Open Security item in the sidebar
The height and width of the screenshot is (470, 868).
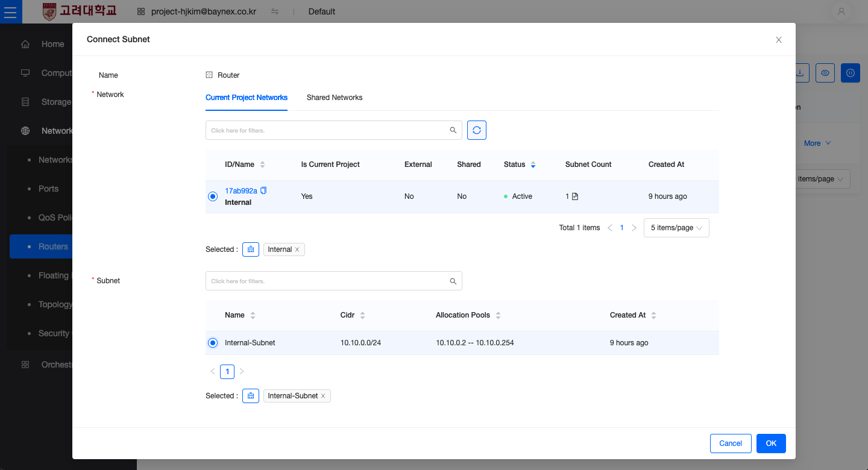pos(55,333)
